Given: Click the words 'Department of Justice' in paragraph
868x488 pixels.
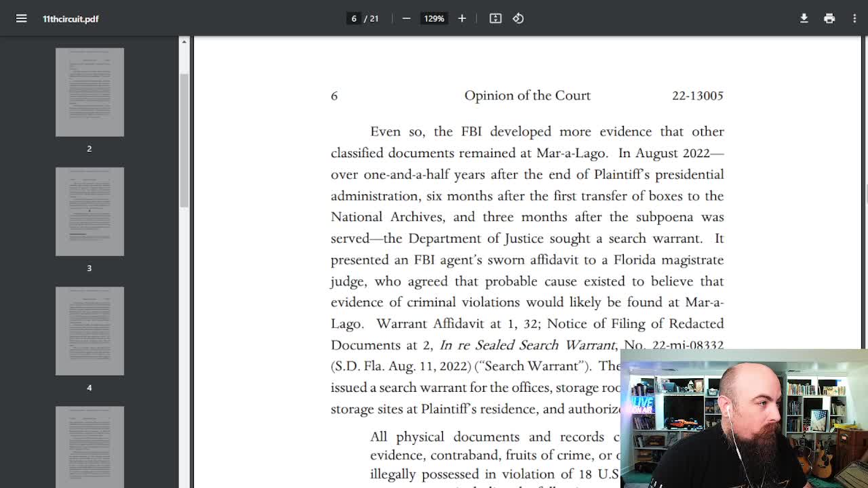Looking at the screenshot, I should click(475, 239).
